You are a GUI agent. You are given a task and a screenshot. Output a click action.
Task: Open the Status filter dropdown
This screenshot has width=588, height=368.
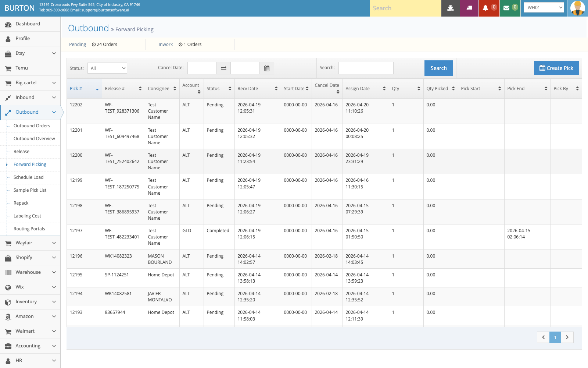point(107,68)
